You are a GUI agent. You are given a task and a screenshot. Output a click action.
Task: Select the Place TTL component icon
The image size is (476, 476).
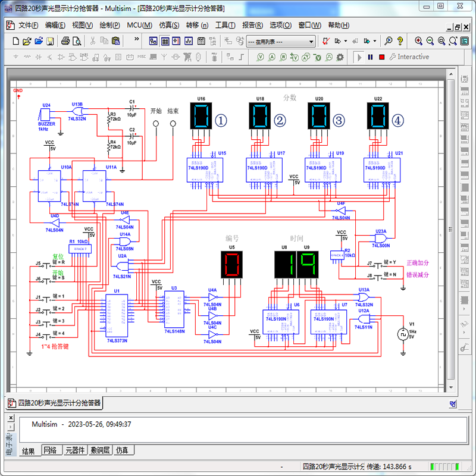click(x=73, y=57)
